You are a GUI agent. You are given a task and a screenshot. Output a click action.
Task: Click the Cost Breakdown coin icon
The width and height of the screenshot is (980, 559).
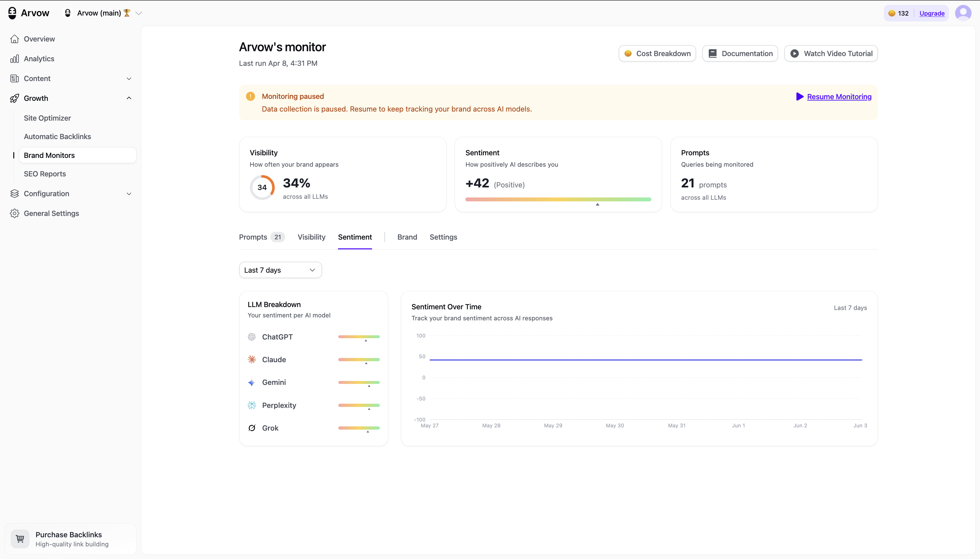pyautogui.click(x=628, y=54)
